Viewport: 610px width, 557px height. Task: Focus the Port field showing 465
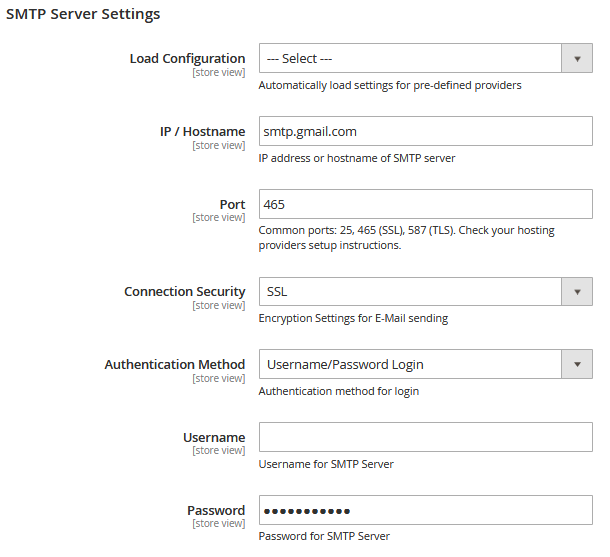click(425, 204)
